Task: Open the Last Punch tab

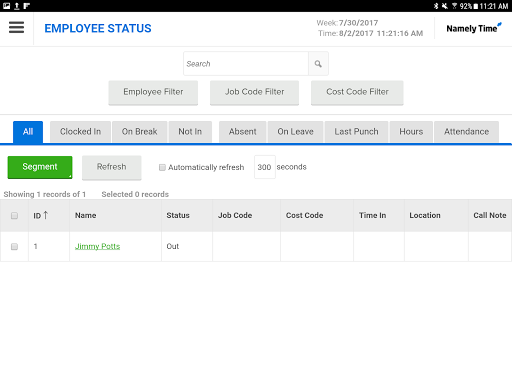Action: pyautogui.click(x=356, y=132)
